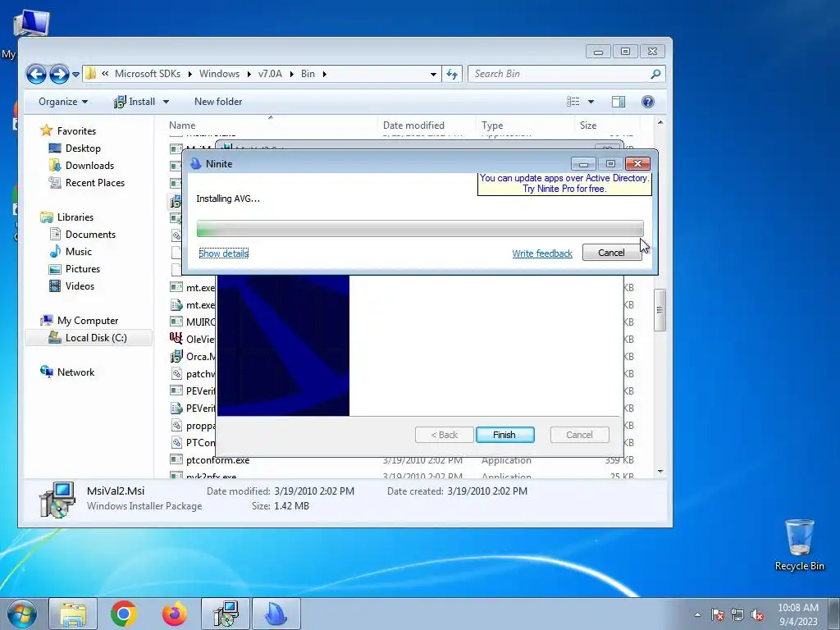Select the Recycle Bin desktop icon
The width and height of the screenshot is (840, 630).
pyautogui.click(x=799, y=545)
